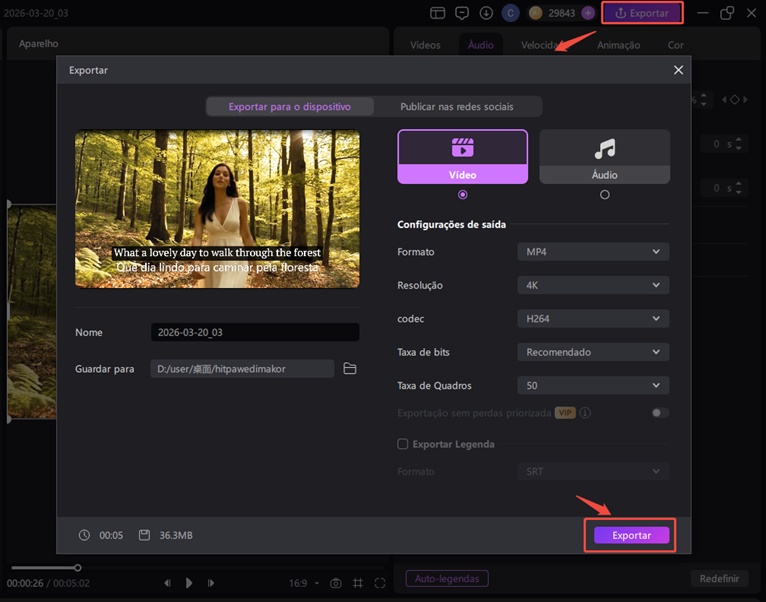
Task: Click the export preview thumbnail
Action: [217, 209]
